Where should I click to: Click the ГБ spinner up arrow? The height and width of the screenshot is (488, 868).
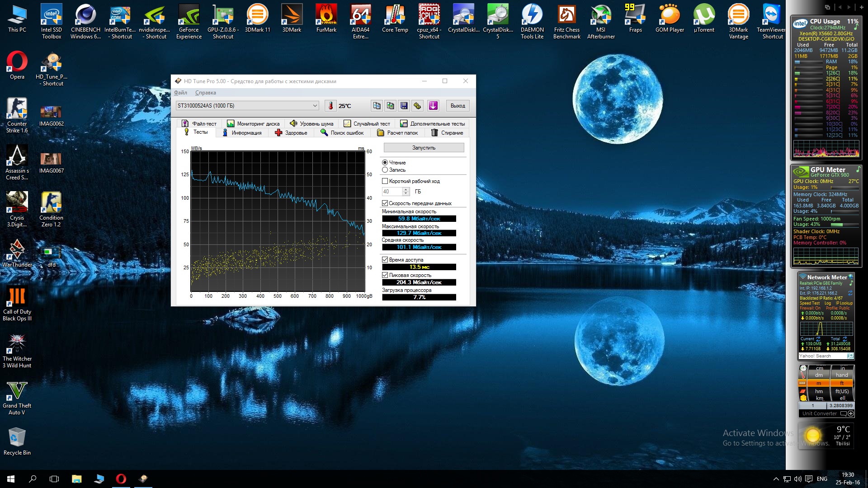pos(406,189)
